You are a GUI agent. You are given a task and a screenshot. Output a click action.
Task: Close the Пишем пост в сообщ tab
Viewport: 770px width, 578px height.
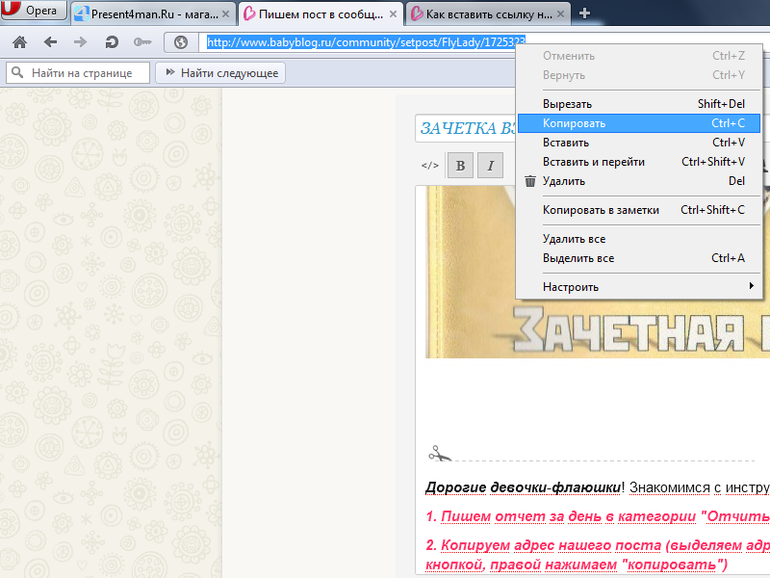click(392, 14)
